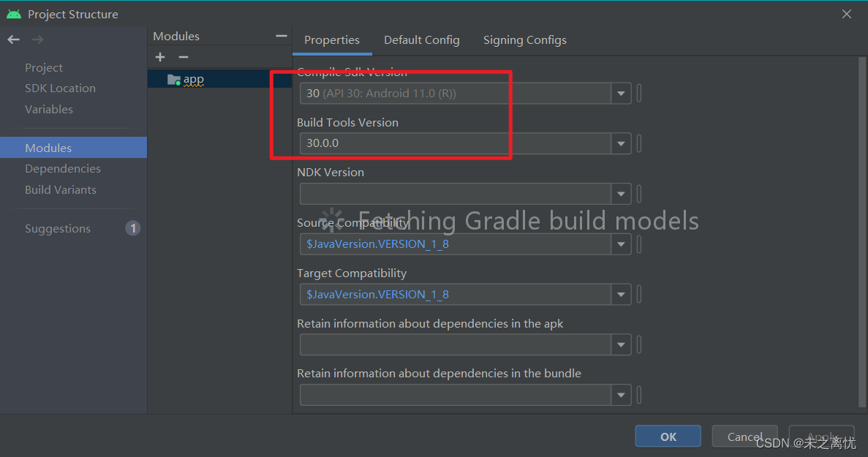Select the app module folder
Image resolution: width=868 pixels, height=457 pixels.
tap(186, 80)
